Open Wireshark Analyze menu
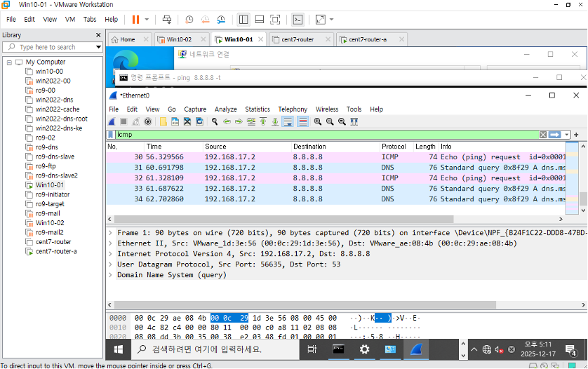The height and width of the screenshot is (369, 588). 226,109
